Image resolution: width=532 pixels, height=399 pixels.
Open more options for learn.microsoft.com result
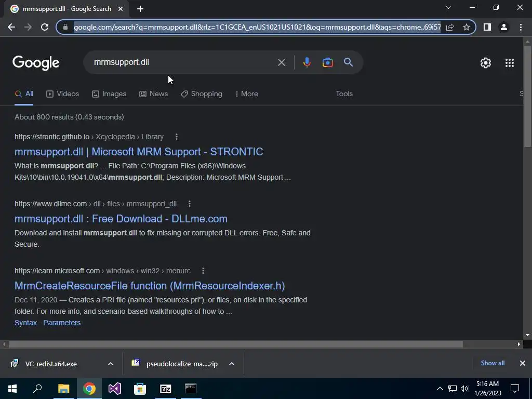[203, 271]
